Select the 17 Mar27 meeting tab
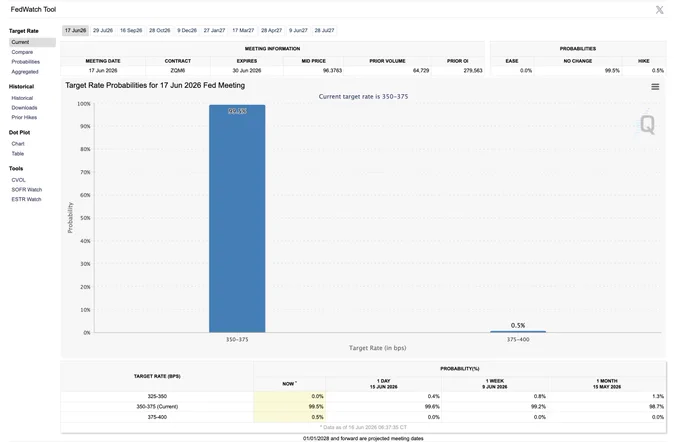 coord(243,30)
